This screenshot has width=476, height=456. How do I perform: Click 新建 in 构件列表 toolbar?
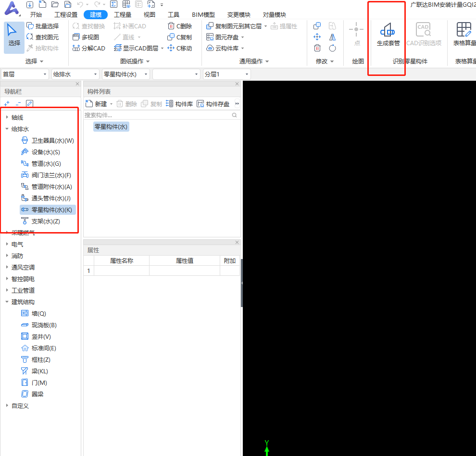tap(97, 104)
